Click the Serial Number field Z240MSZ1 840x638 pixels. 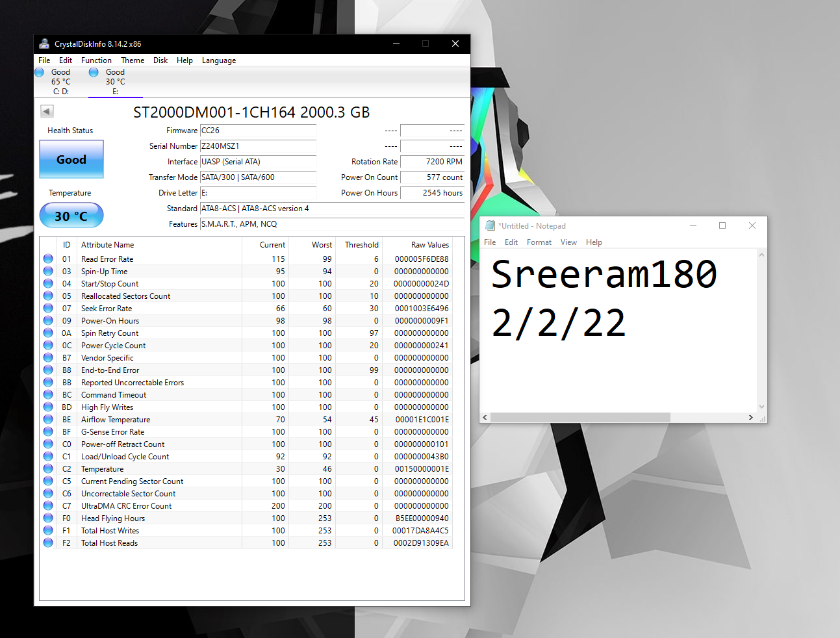[259, 146]
